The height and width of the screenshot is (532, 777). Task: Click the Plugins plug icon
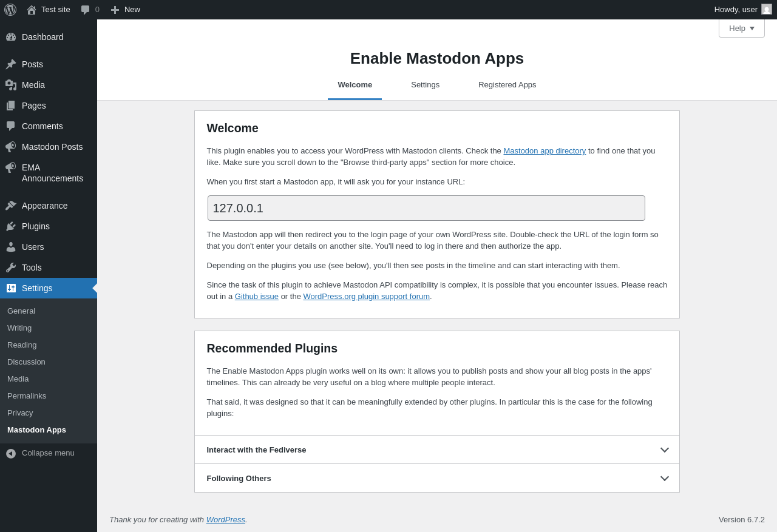click(x=11, y=226)
